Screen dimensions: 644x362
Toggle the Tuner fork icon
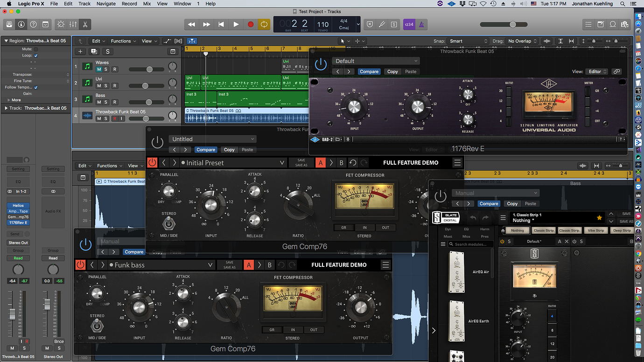coord(382,24)
